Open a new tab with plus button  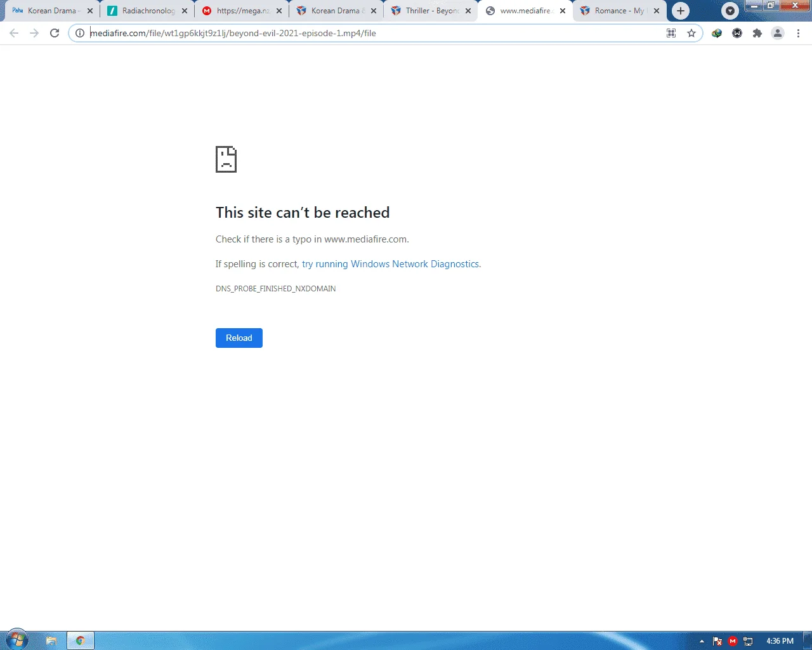(x=681, y=11)
